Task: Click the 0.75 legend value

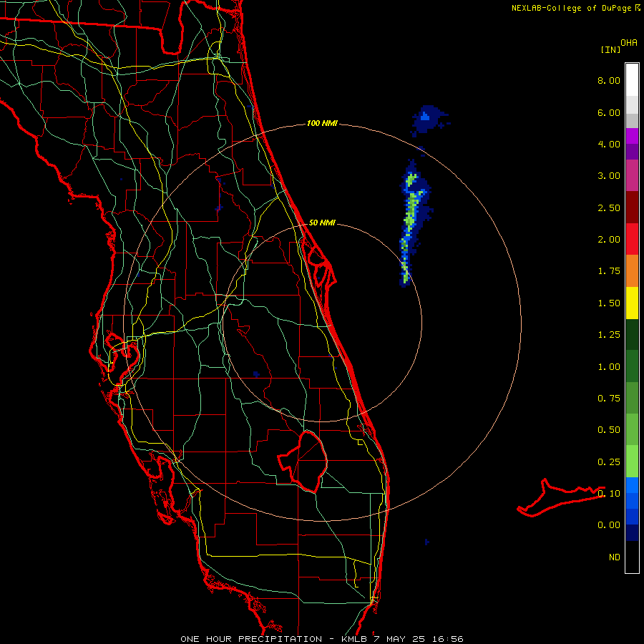Action: pyautogui.click(x=609, y=399)
